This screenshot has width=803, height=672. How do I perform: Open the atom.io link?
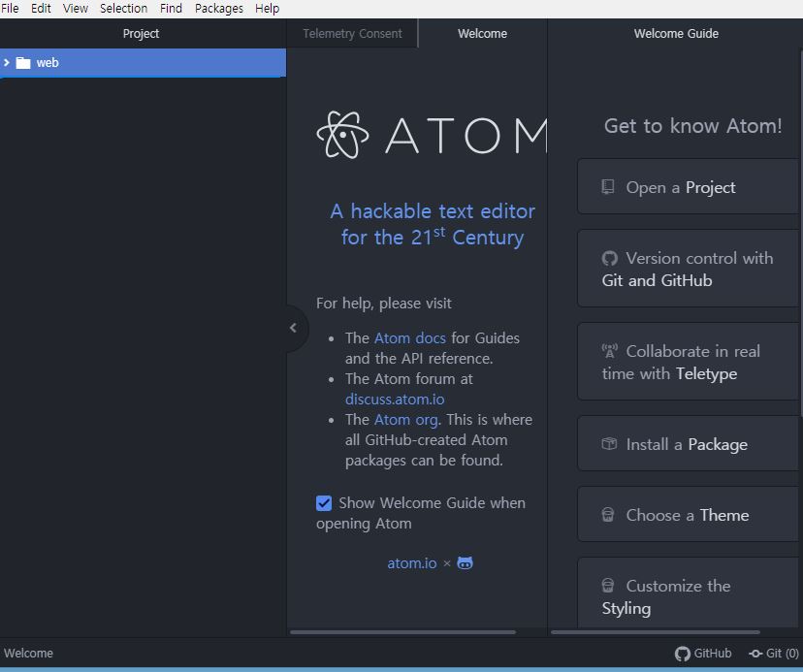[412, 562]
